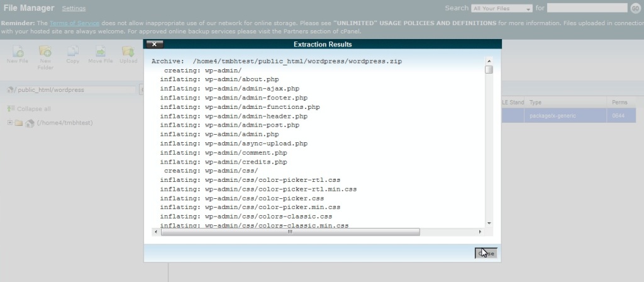This screenshot has width=644, height=282.
Task: Click the color-picker.css line
Action: coord(242,198)
